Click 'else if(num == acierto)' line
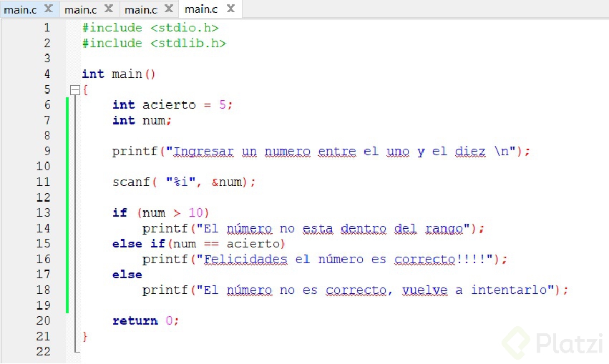This screenshot has width=609, height=364. click(199, 244)
